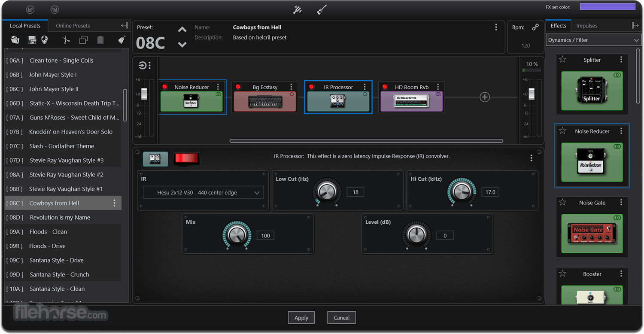The image size is (644, 334).
Task: Click the Hi Cut (kHz) value field
Action: 490,192
